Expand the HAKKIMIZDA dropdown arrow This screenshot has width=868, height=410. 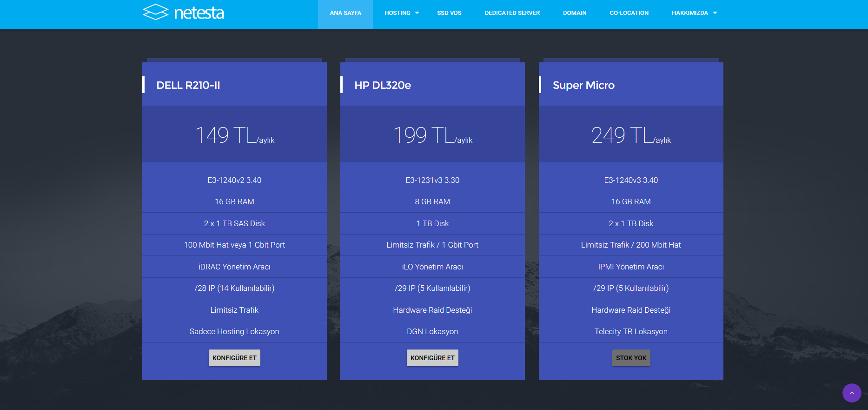click(x=715, y=13)
